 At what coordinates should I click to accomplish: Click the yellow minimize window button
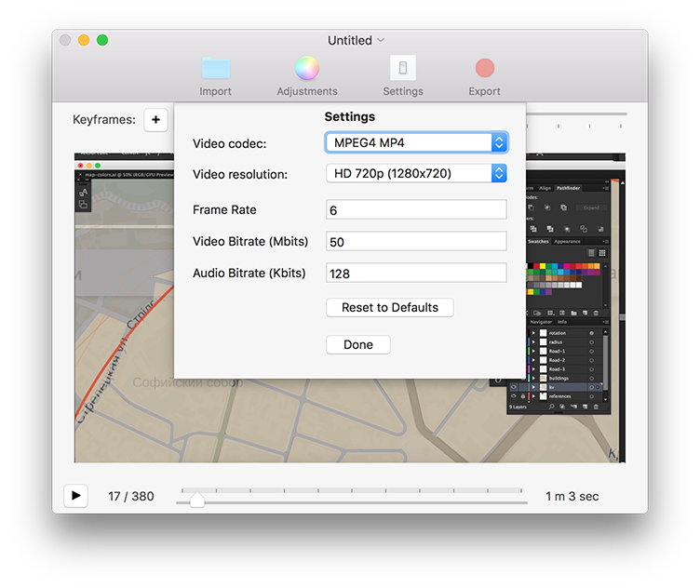coord(84,40)
